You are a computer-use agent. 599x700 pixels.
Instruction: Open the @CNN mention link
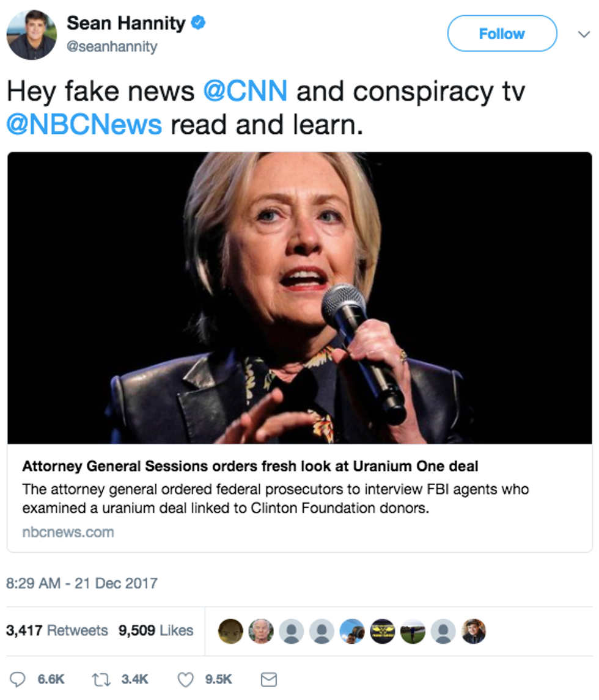pyautogui.click(x=245, y=92)
